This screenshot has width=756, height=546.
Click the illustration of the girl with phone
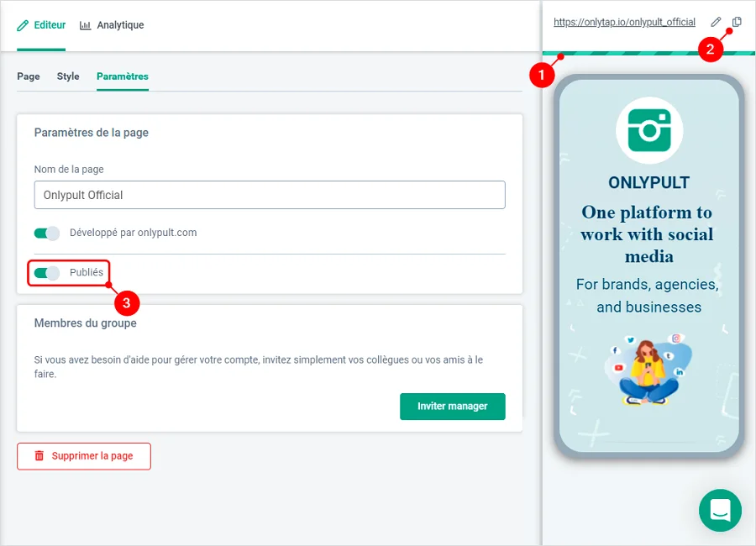coord(648,369)
